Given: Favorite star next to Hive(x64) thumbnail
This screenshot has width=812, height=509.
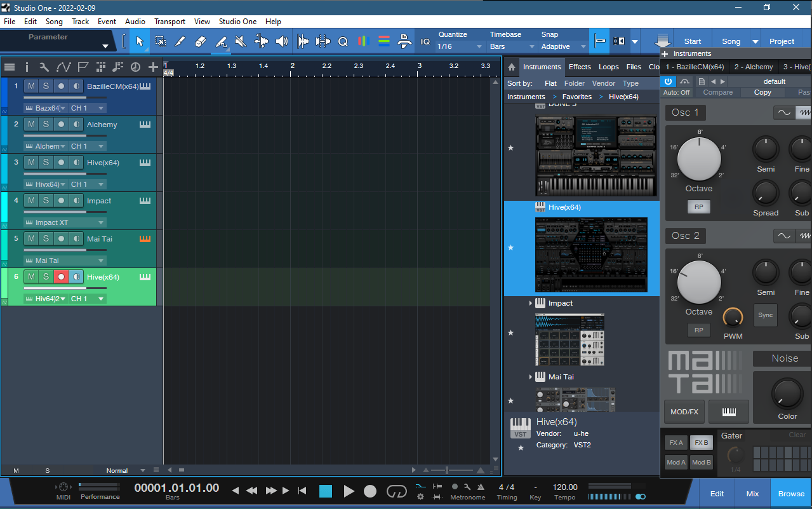Looking at the screenshot, I should click(x=511, y=247).
